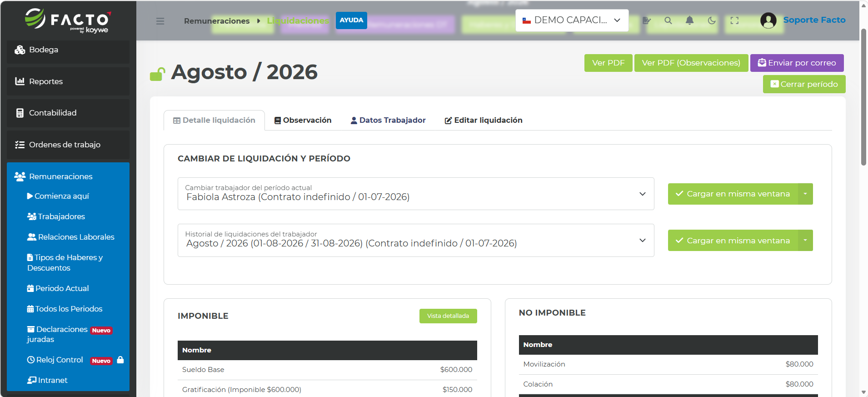Click the Colación row name
Viewport: 868px width, 397px height.
pos(538,384)
